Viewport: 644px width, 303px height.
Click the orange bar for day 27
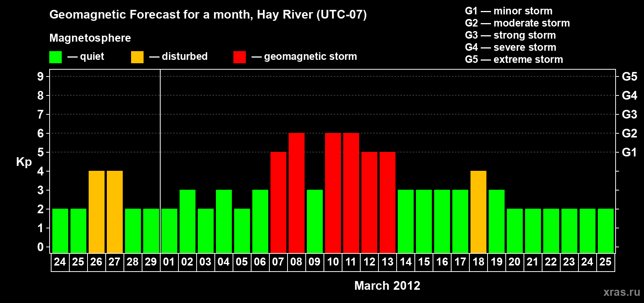(x=115, y=212)
